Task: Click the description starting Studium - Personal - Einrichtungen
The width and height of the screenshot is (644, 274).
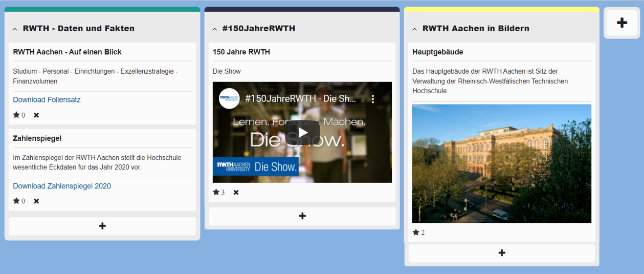Action: [x=95, y=76]
